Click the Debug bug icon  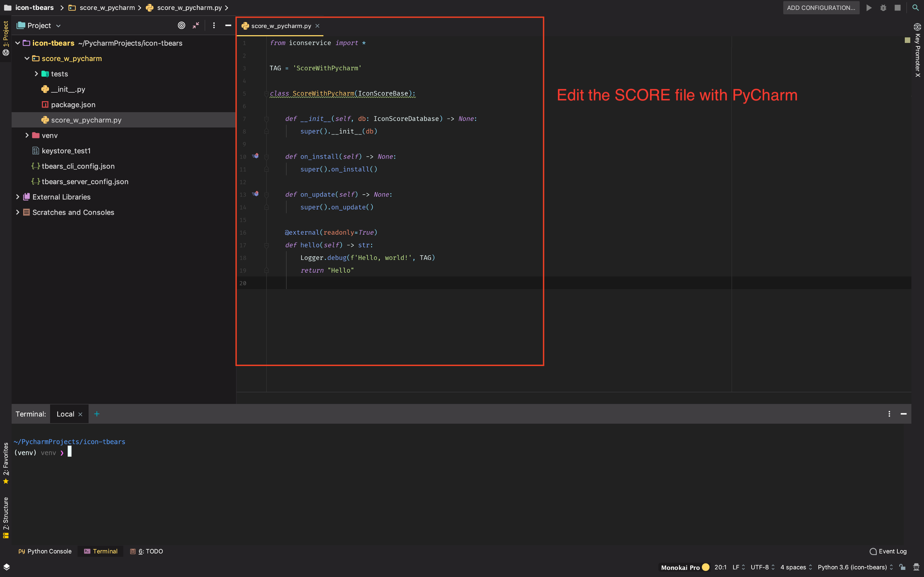(883, 7)
